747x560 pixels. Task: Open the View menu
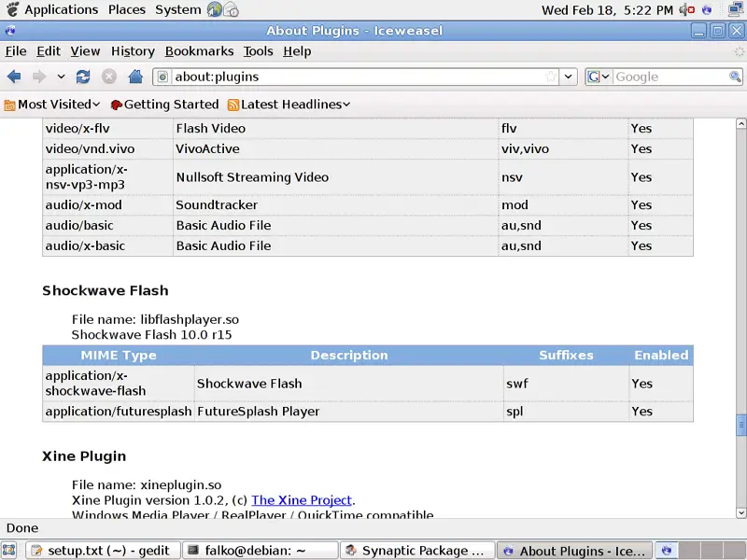click(x=85, y=51)
